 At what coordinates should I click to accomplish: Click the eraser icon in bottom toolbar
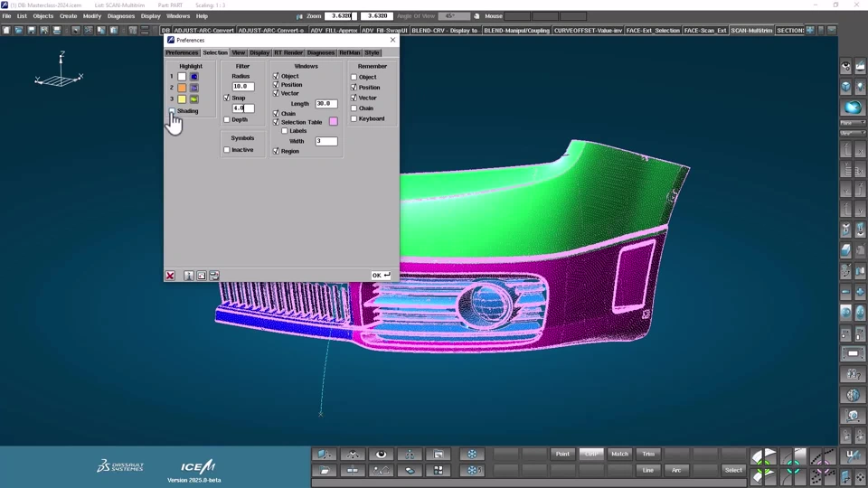coord(410,471)
